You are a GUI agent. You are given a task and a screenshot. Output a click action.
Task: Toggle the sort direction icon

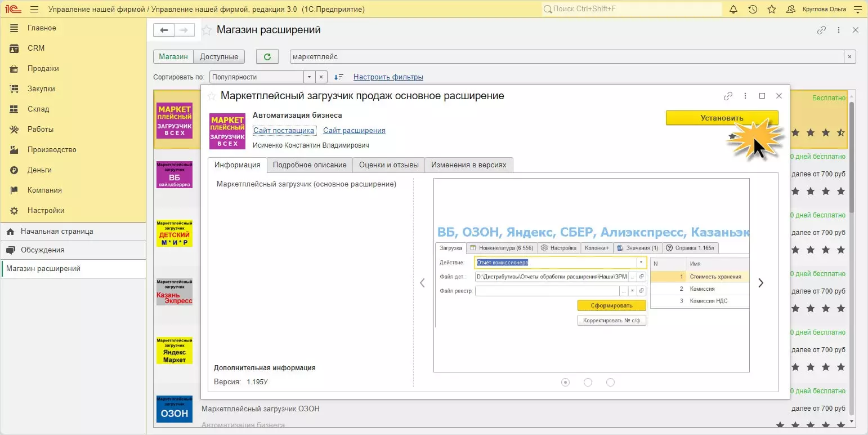pos(338,77)
